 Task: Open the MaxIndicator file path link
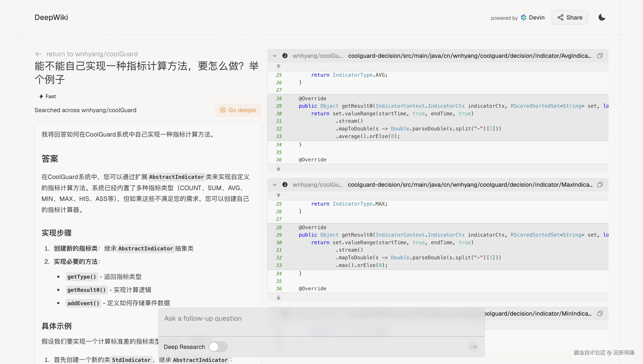click(470, 185)
